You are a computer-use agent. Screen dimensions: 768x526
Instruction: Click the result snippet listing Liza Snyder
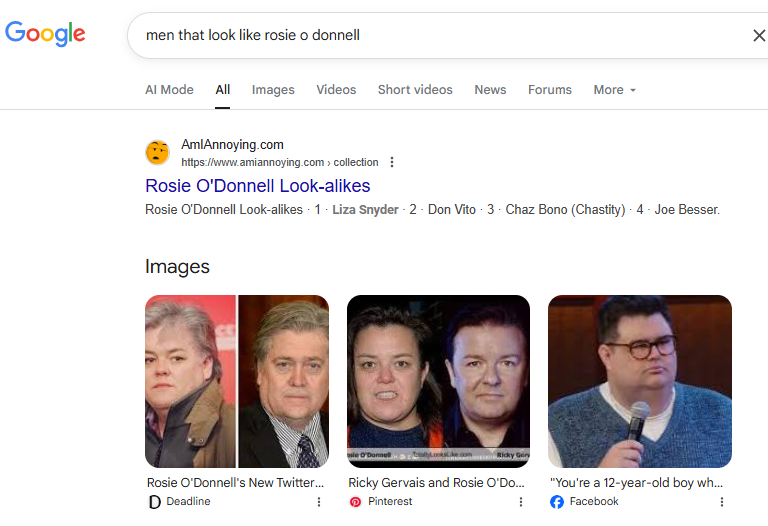click(432, 210)
